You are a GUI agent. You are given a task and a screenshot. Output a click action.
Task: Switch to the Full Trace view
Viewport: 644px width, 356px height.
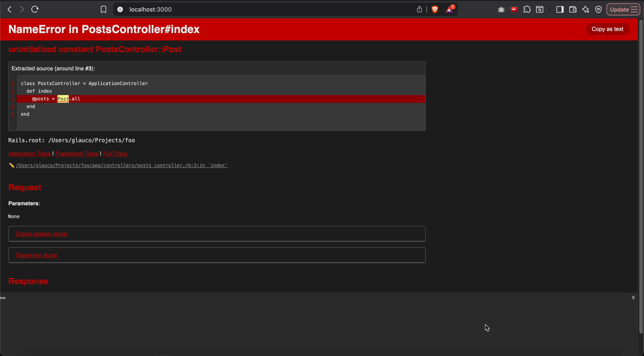point(115,154)
